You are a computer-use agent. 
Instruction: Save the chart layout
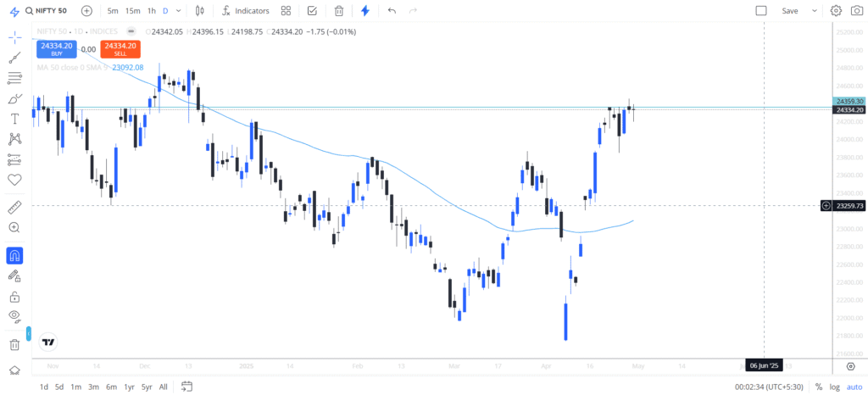pos(790,10)
